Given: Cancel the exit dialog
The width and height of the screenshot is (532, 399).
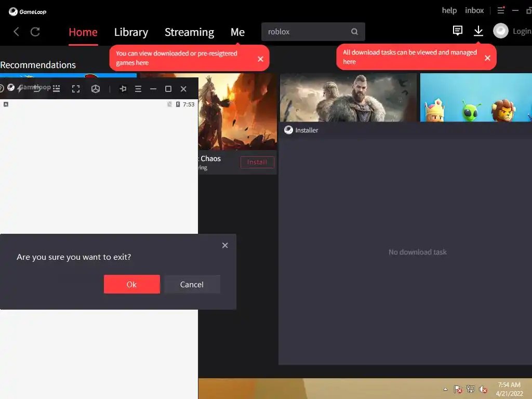Looking at the screenshot, I should 192,284.
